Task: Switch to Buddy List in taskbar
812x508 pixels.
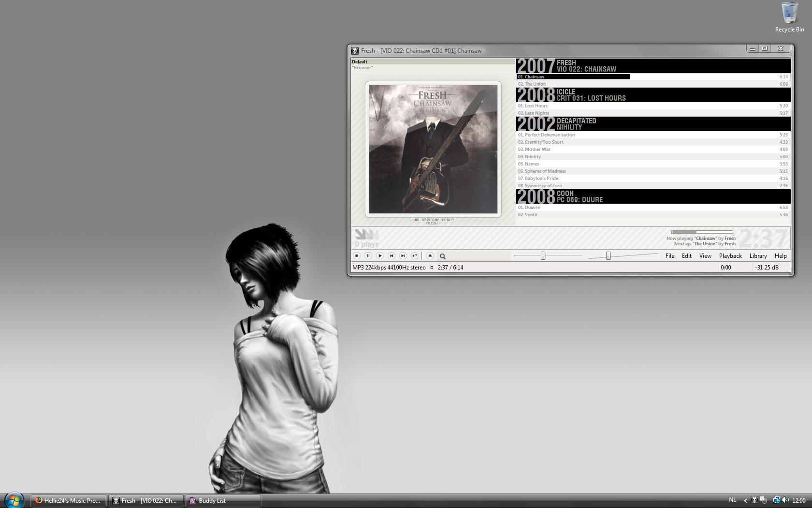Action: point(223,501)
